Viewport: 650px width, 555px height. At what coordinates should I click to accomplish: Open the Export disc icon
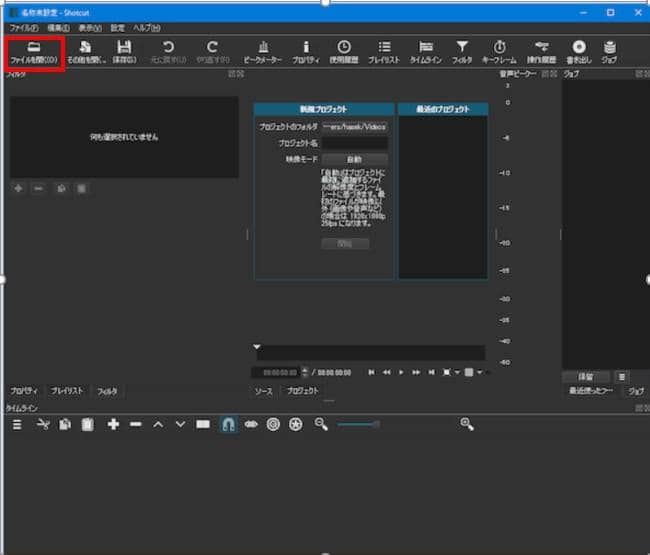[x=579, y=53]
